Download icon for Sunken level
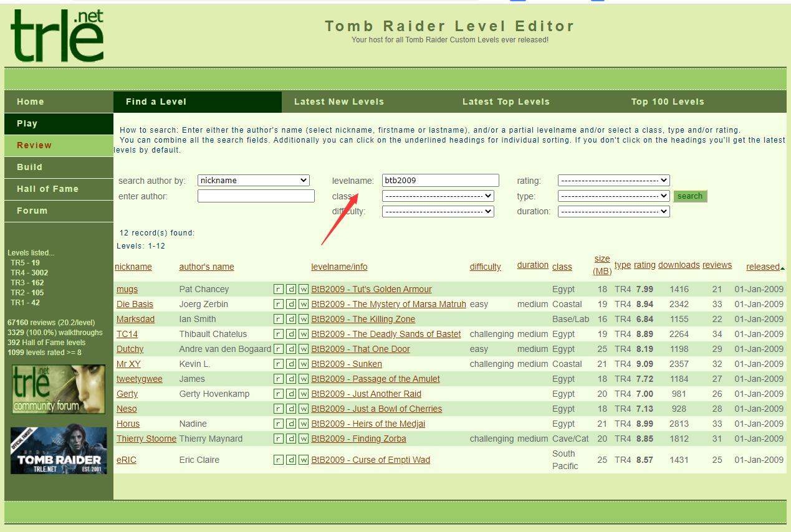Image resolution: width=791 pixels, height=532 pixels. pos(291,364)
